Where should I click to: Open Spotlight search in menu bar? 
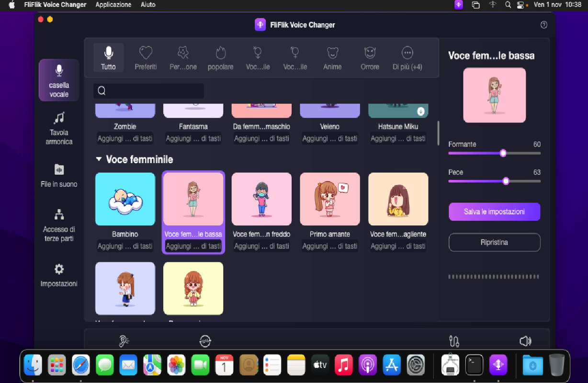tap(508, 5)
